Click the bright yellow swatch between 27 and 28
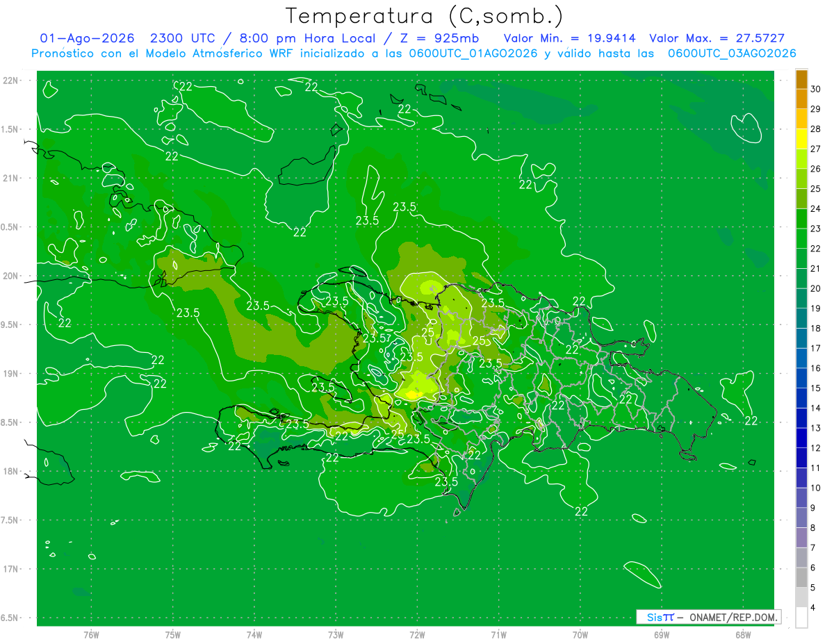834x644 pixels. (x=802, y=138)
